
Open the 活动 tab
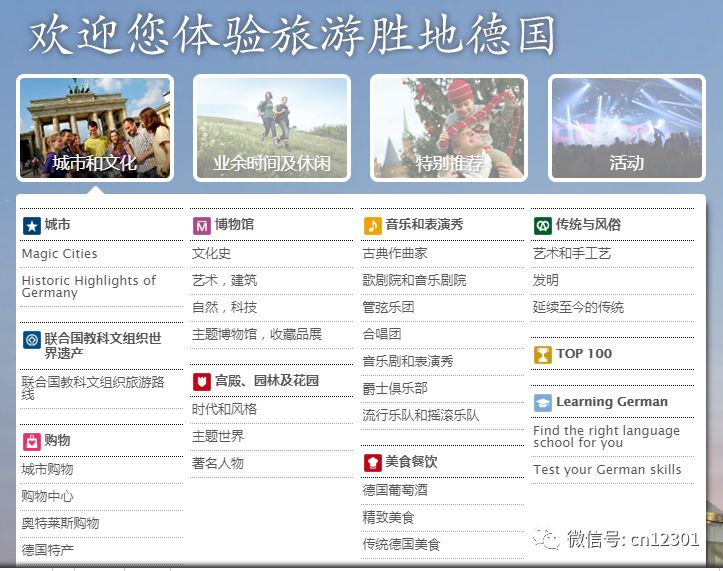click(627, 128)
